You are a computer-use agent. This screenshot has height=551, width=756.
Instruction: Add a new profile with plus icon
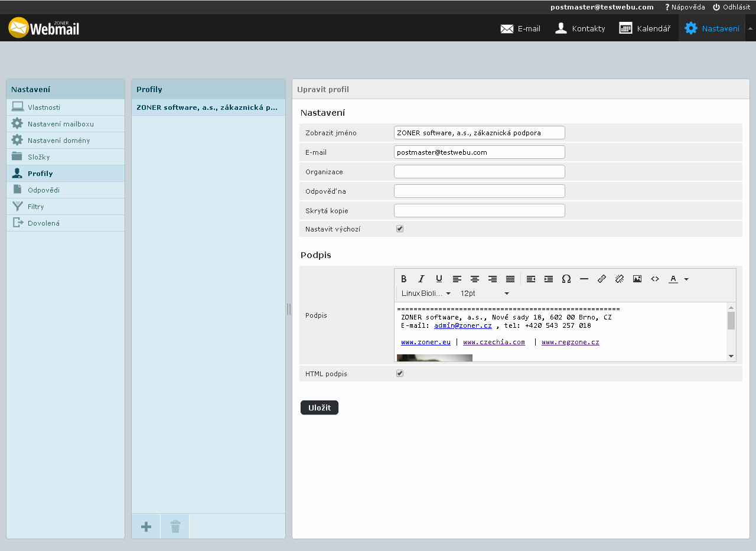click(146, 527)
